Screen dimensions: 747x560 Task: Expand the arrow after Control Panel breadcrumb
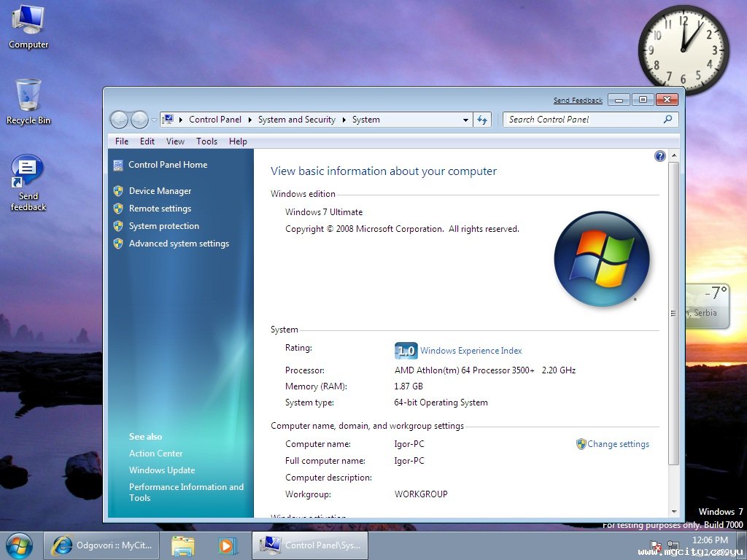[x=249, y=120]
